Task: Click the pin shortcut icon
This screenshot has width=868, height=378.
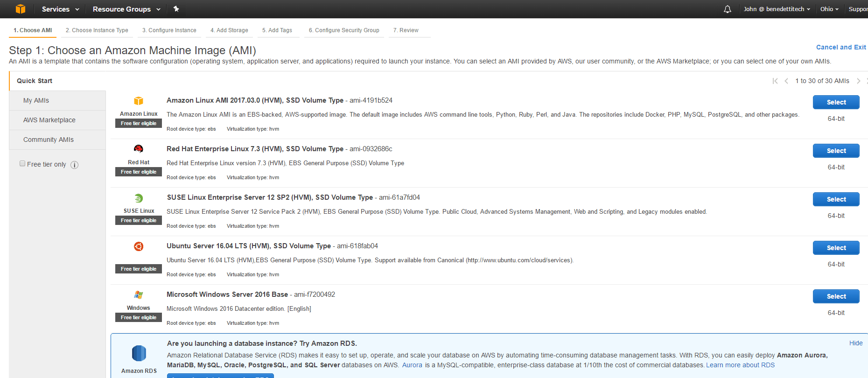Action: 176,9
